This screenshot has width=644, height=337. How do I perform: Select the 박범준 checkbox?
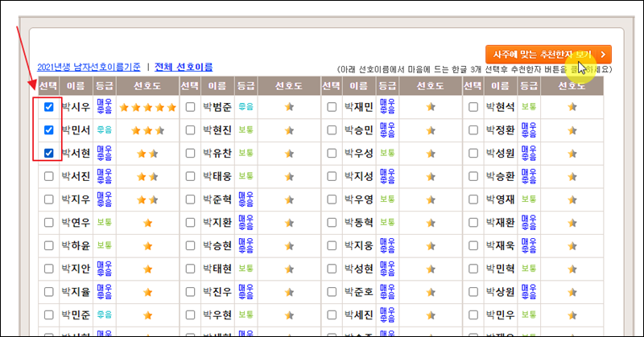click(x=190, y=107)
